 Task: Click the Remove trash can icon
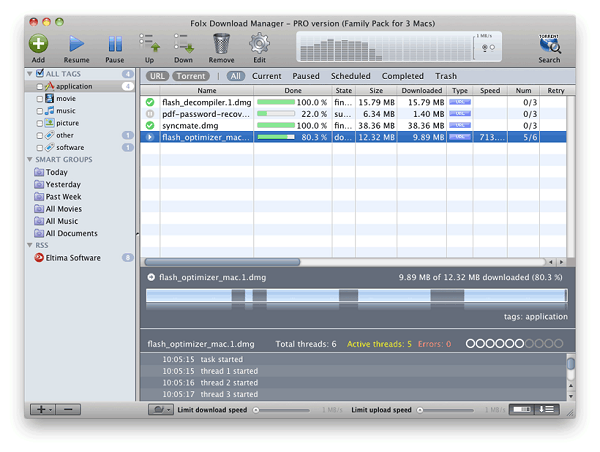[x=221, y=43]
